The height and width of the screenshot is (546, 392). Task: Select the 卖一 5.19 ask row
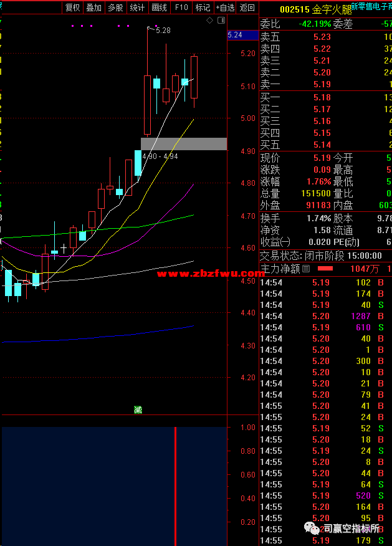[x=326, y=84]
